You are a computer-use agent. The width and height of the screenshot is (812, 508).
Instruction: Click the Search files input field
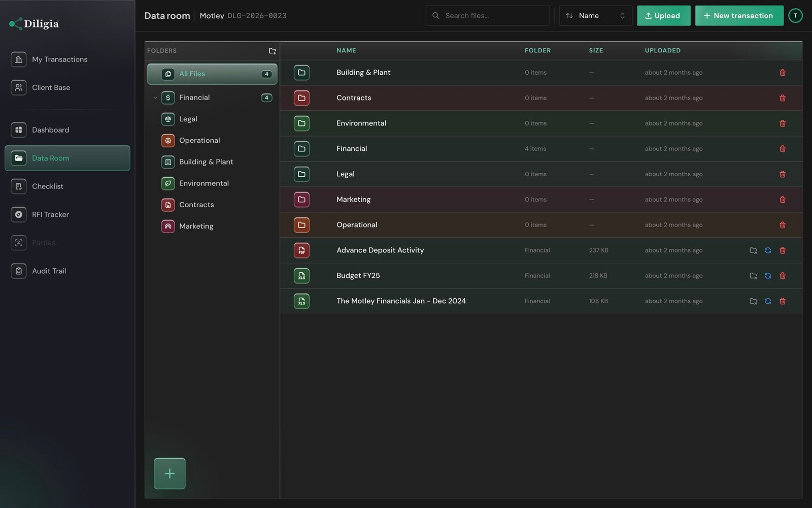tap(487, 16)
